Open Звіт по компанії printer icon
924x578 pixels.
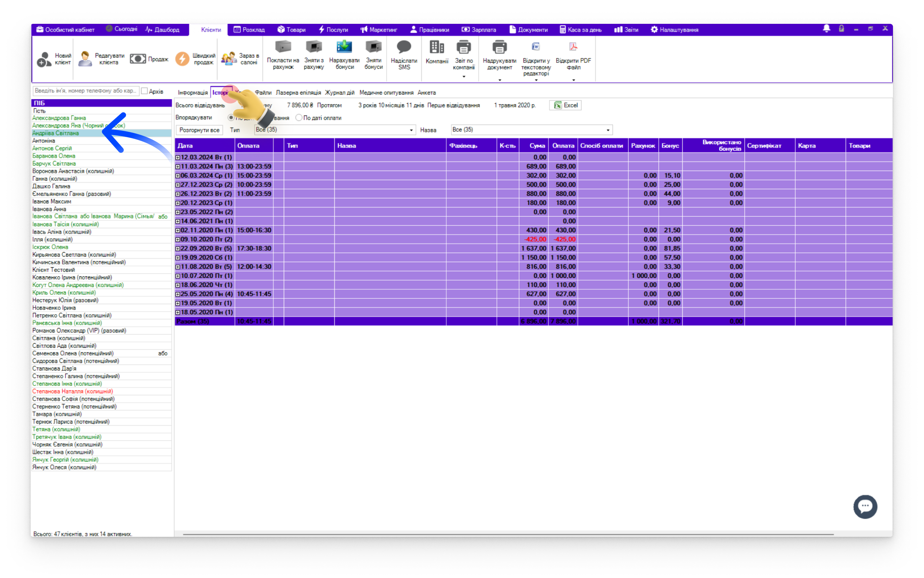(x=463, y=47)
